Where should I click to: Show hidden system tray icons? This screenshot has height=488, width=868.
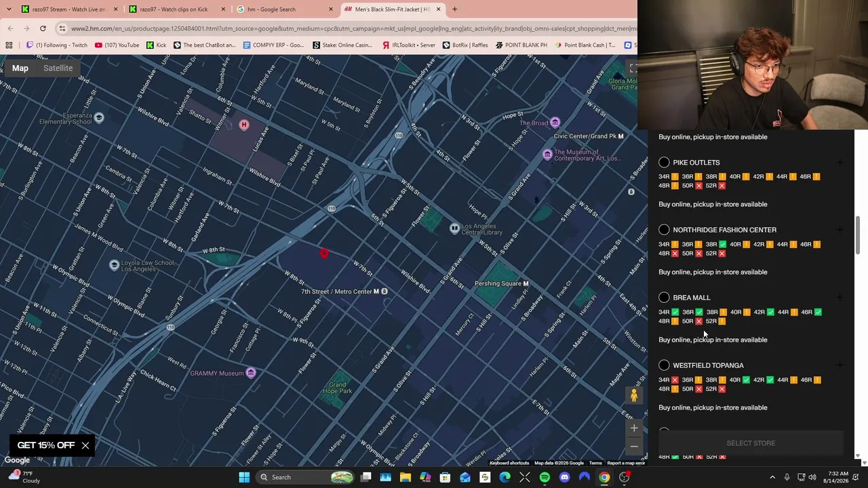click(772, 477)
